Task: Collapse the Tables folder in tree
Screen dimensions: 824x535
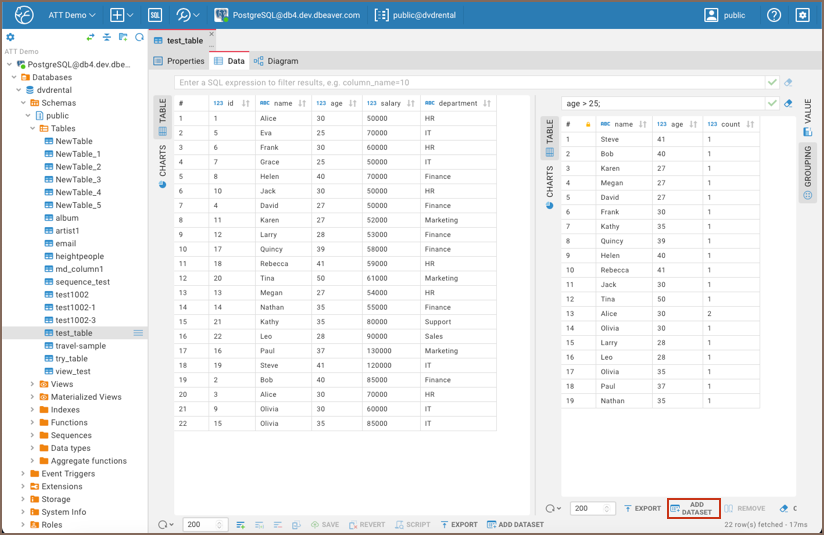Action: click(32, 129)
